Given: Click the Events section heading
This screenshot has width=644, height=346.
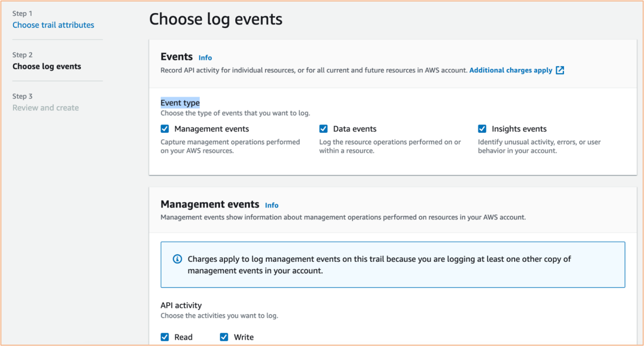Looking at the screenshot, I should pyautogui.click(x=176, y=57).
